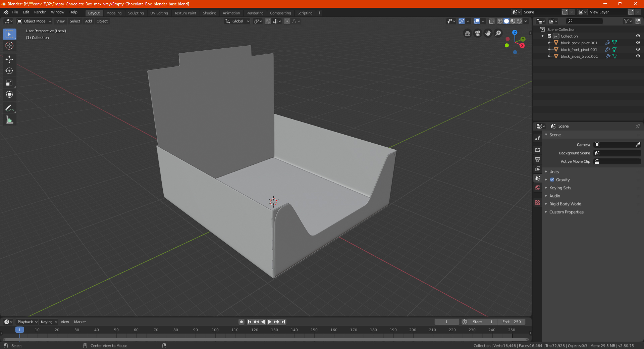
Task: Open Playback dropdown in timeline
Action: coord(27,322)
